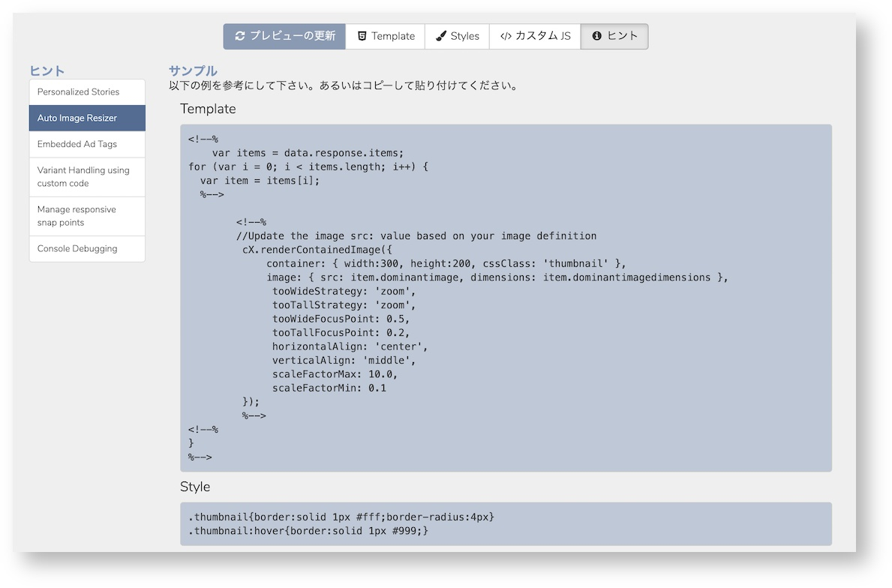Open Manage responsive snap points hint
This screenshot has height=588, width=892.
(87, 216)
